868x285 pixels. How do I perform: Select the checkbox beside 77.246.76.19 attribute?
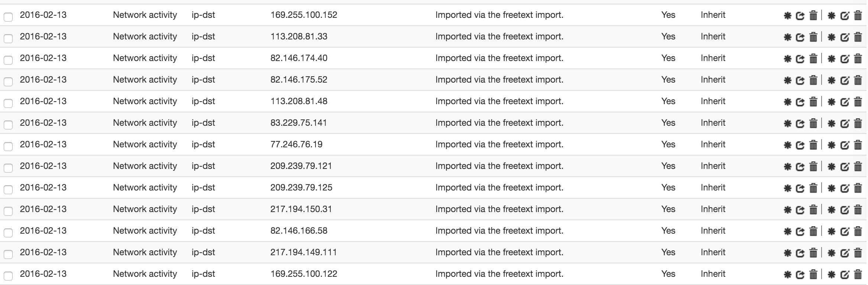coord(8,146)
